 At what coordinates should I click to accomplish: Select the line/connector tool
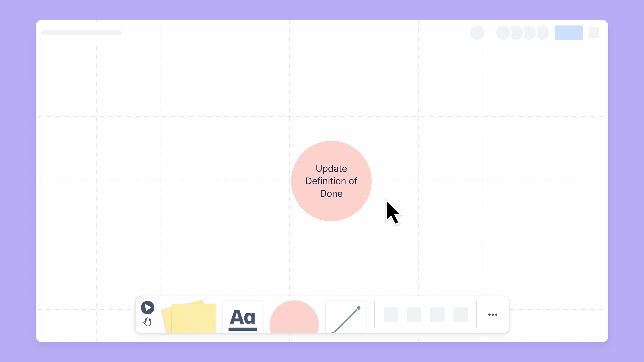pos(345,314)
